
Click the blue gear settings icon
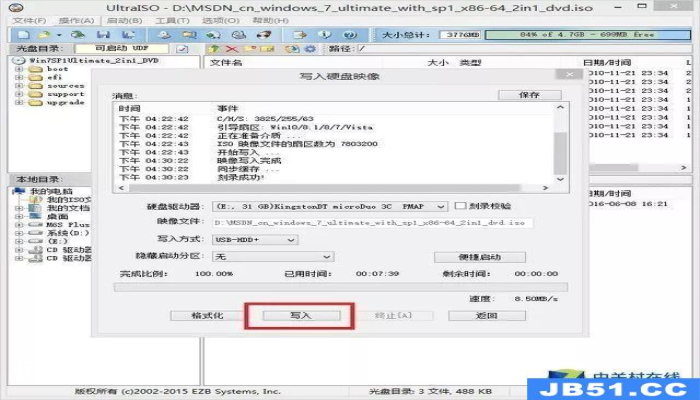pos(310,49)
